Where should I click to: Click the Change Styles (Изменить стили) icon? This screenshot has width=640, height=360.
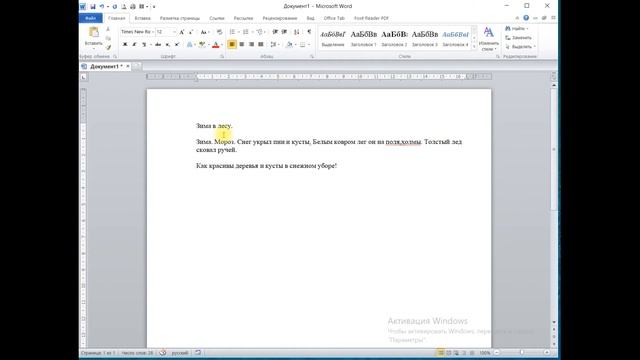pos(489,33)
